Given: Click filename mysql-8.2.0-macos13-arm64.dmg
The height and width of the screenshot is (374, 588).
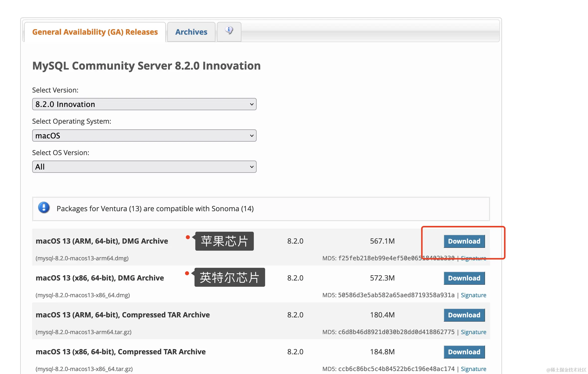Looking at the screenshot, I should pos(82,258).
